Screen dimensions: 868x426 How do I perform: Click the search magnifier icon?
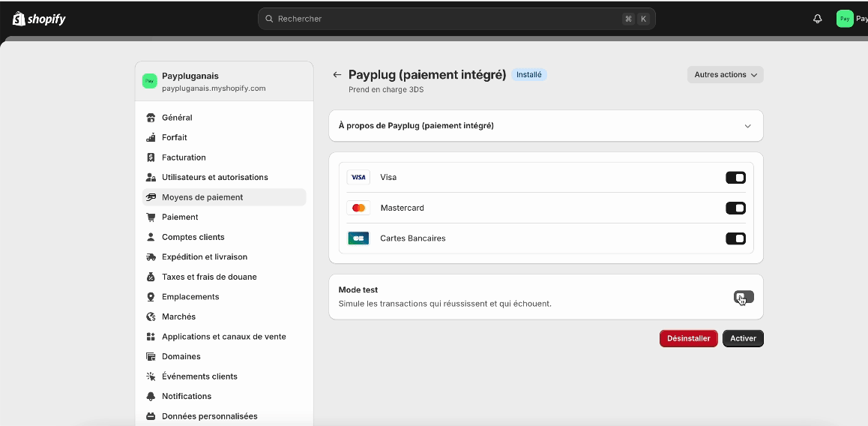[x=269, y=19]
